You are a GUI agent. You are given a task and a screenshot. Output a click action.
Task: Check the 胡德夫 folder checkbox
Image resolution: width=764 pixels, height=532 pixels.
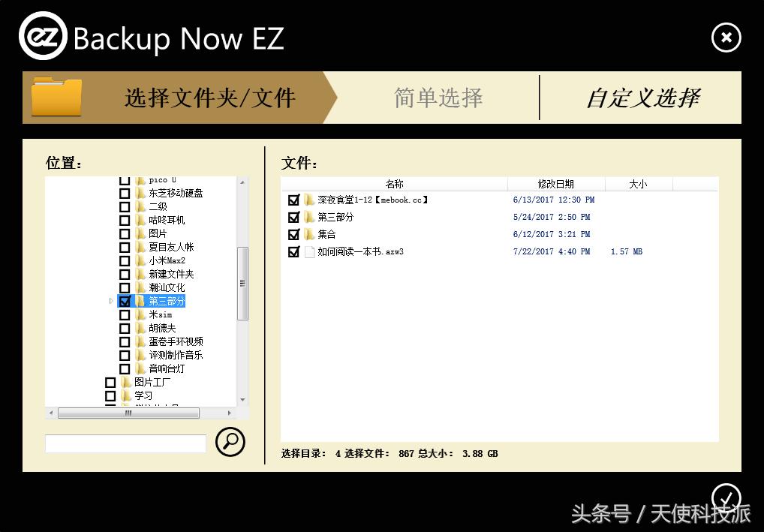pos(125,329)
